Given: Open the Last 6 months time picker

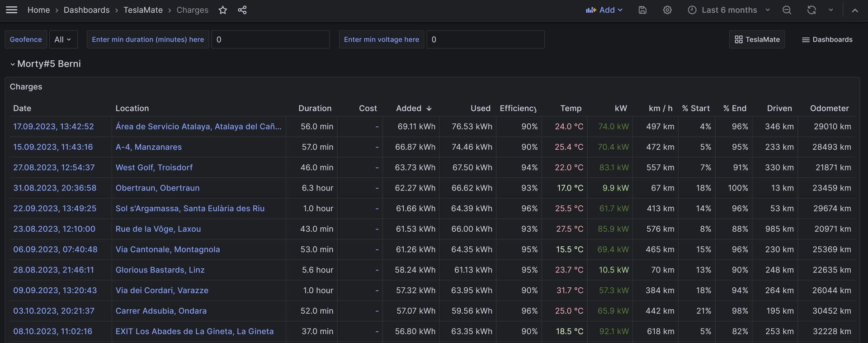Looking at the screenshot, I should pos(729,10).
